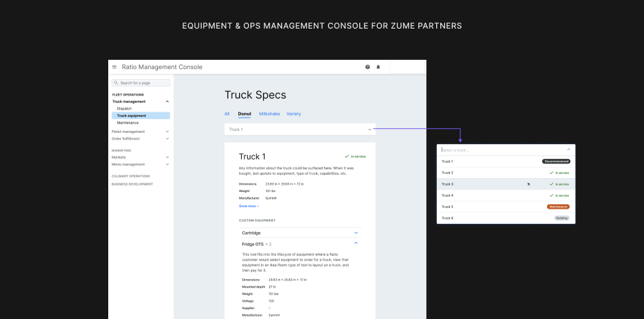Expand the Order fulfillment section
The width and height of the screenshot is (644, 319).
pos(167,139)
